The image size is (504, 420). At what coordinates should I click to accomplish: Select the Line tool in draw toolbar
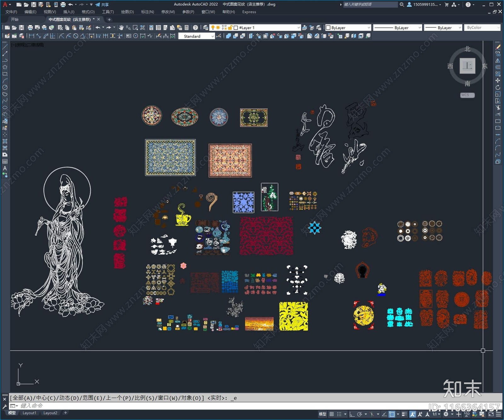(x=5, y=47)
